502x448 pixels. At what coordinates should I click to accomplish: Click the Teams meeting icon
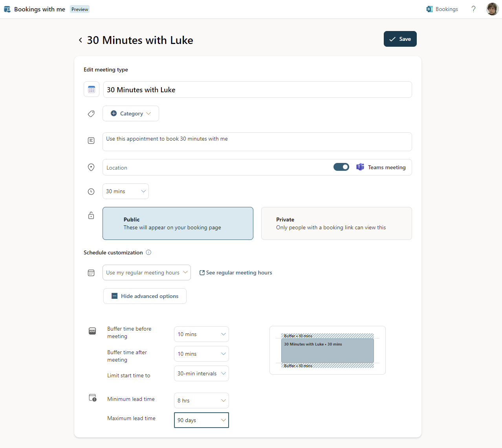pyautogui.click(x=360, y=167)
